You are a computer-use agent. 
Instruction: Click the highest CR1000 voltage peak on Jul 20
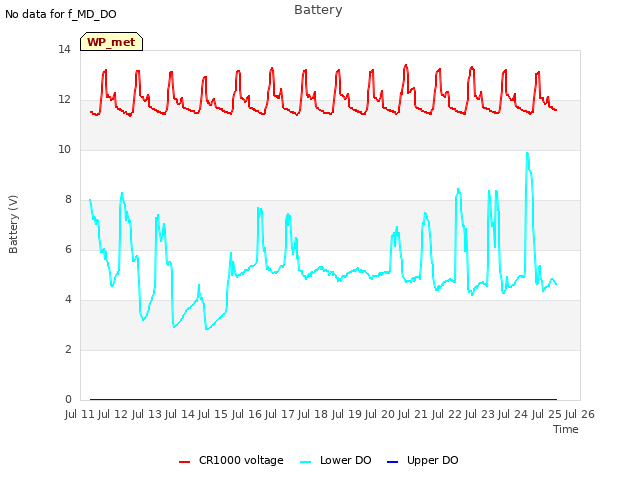click(x=405, y=65)
